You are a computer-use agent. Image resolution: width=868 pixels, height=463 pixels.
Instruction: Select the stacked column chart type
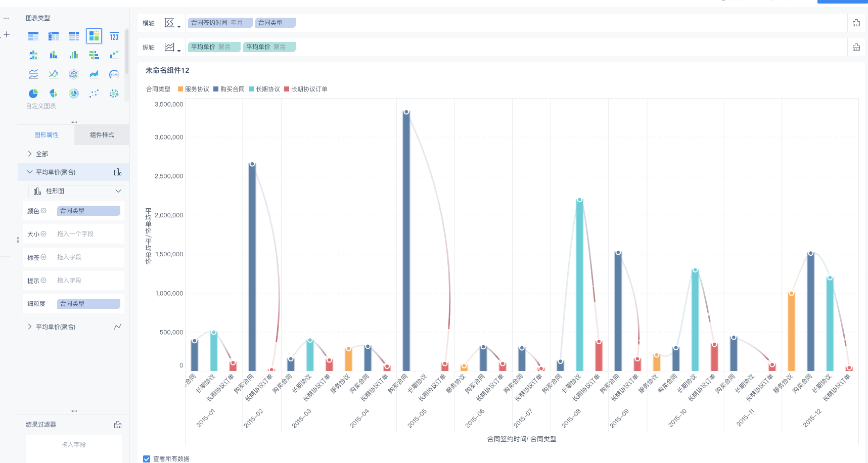coord(54,55)
